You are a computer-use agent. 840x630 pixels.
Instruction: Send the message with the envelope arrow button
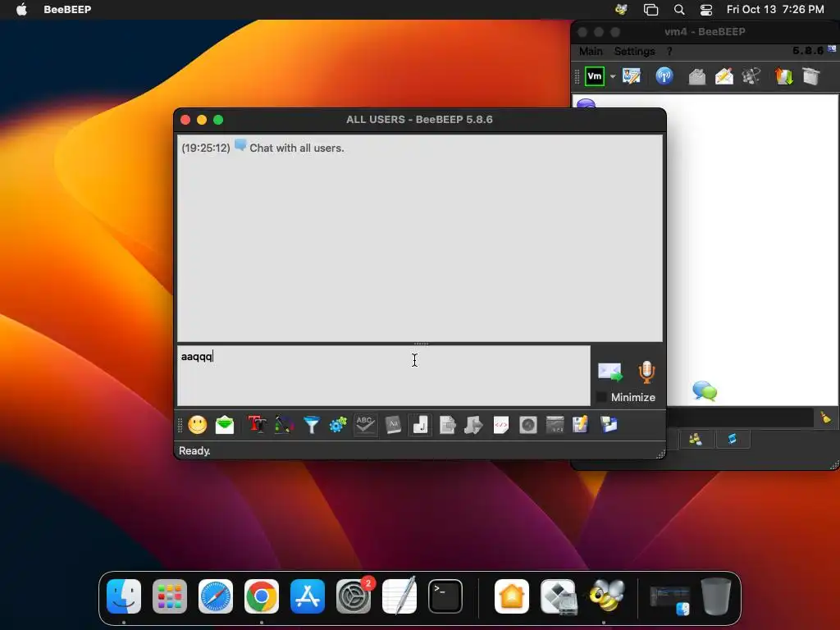pyautogui.click(x=610, y=372)
